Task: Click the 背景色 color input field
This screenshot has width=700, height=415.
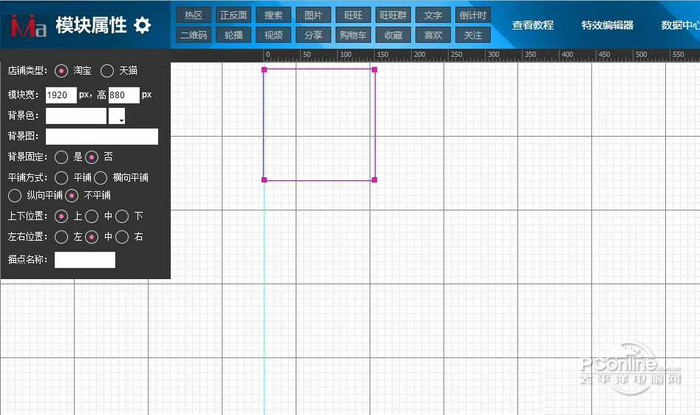Action: pyautogui.click(x=76, y=116)
